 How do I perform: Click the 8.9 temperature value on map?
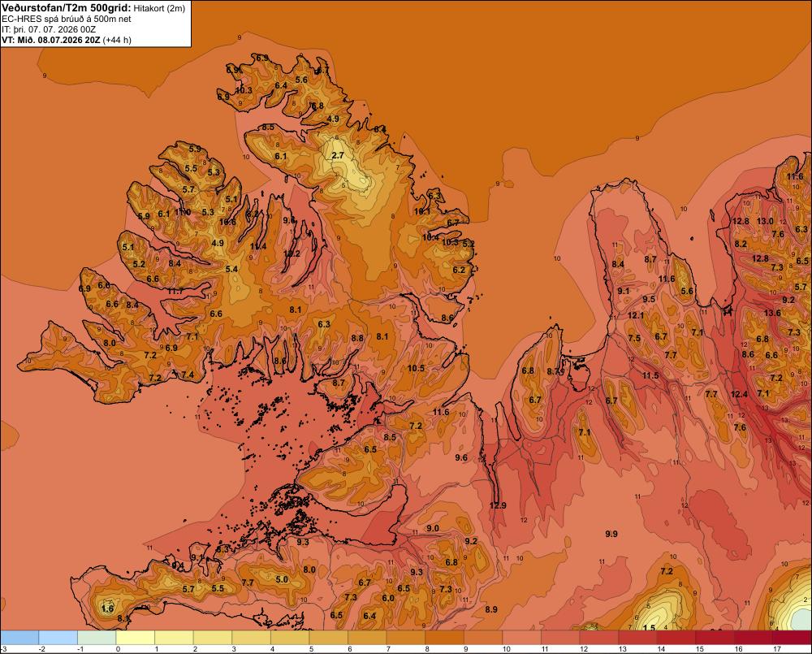491,609
